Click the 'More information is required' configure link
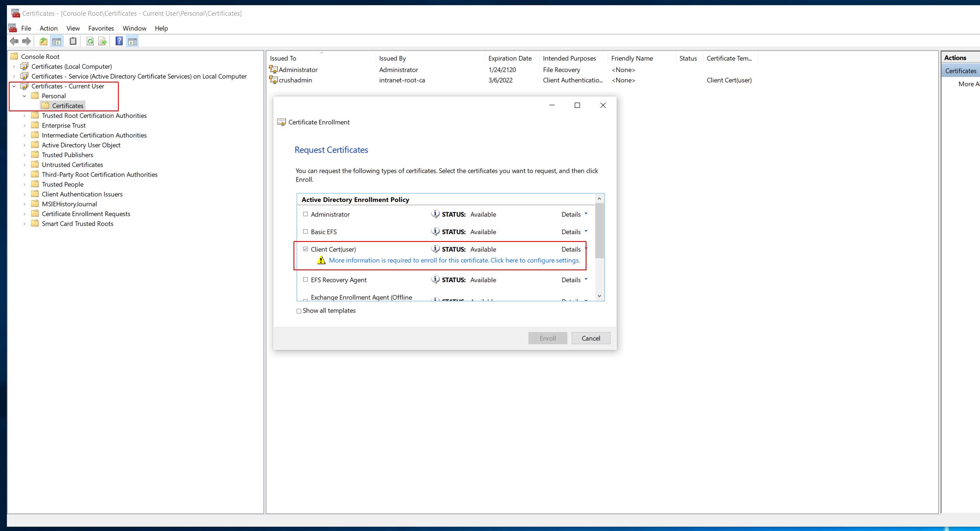Image resolution: width=980 pixels, height=531 pixels. click(454, 260)
